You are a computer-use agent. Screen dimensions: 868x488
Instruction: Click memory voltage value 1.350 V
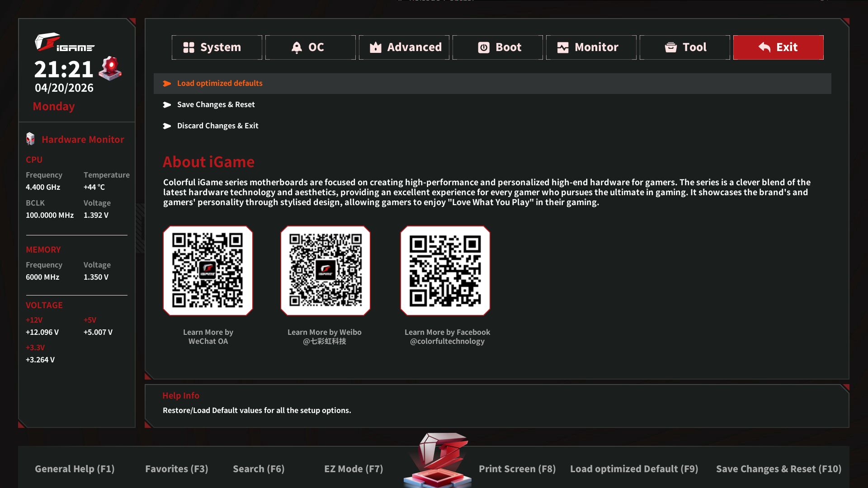coord(96,277)
